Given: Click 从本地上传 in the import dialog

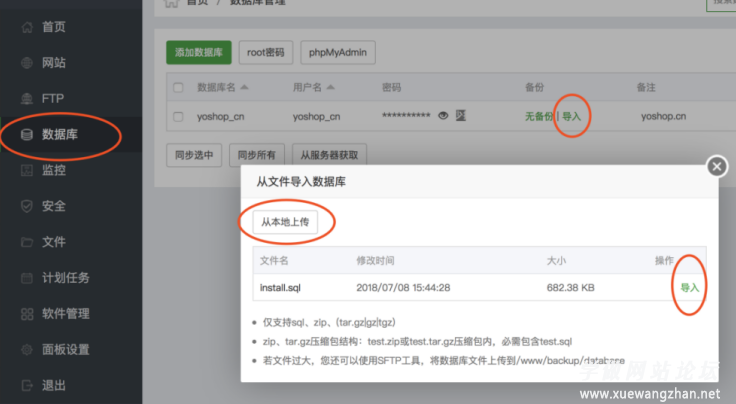Looking at the screenshot, I should click(x=285, y=222).
